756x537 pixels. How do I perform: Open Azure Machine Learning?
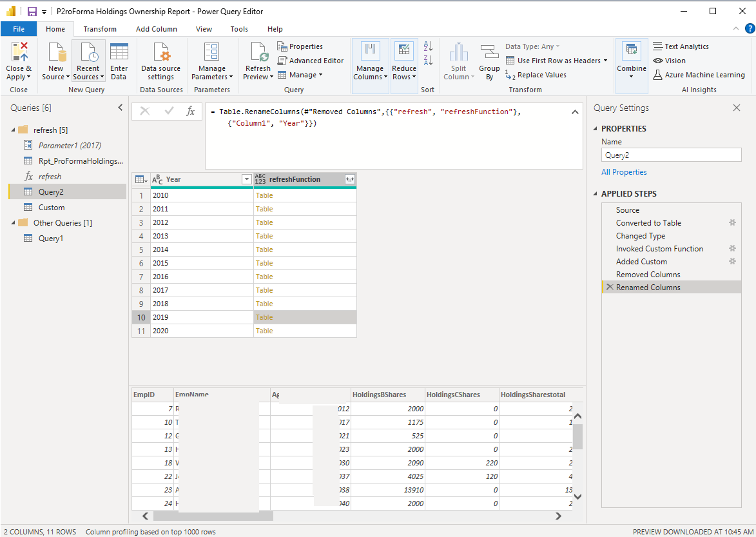[699, 75]
